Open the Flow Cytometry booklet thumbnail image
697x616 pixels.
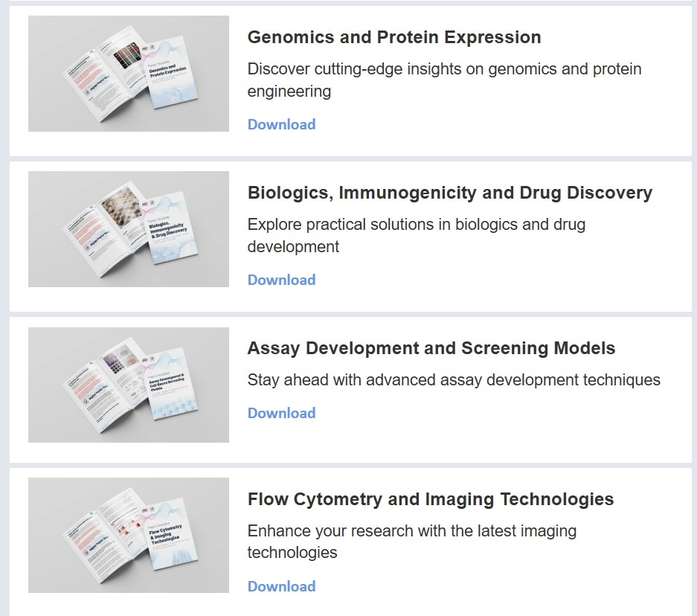pyautogui.click(x=128, y=535)
